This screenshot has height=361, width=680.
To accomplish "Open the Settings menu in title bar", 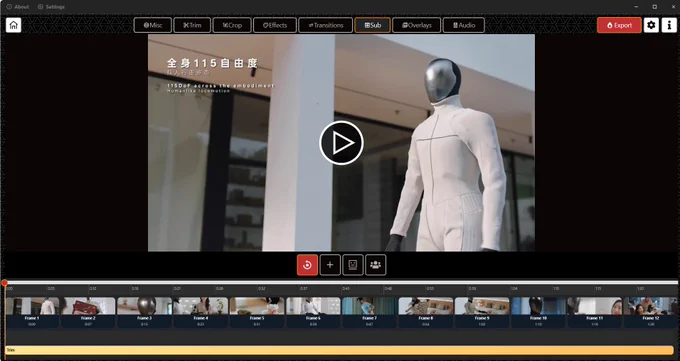I will [x=51, y=7].
